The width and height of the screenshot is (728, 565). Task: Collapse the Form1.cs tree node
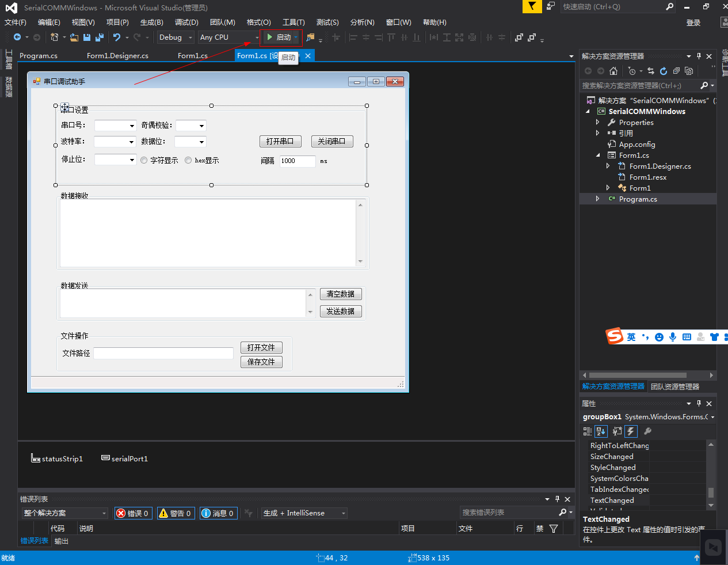pyautogui.click(x=597, y=155)
